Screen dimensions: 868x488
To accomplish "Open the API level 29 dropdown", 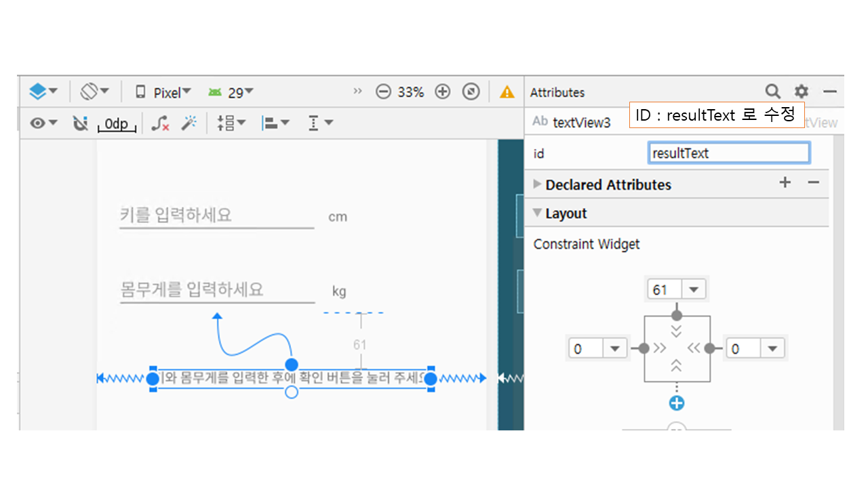I will coord(231,92).
